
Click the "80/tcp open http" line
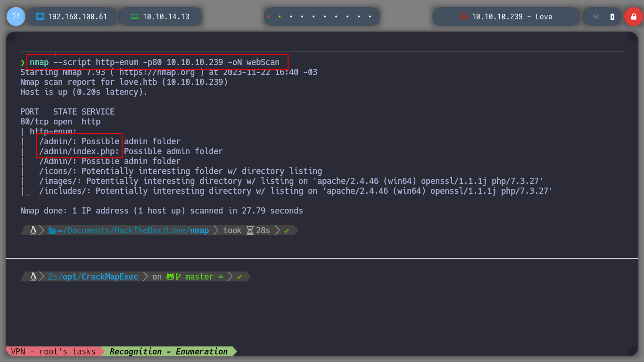(x=60, y=122)
